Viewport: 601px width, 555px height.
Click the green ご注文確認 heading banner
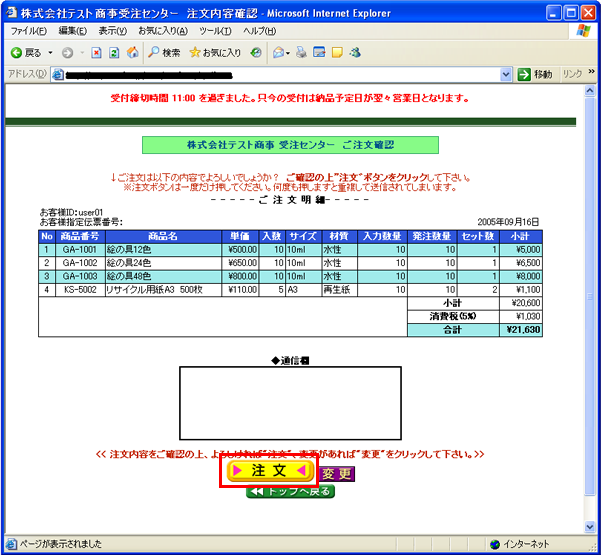pyautogui.click(x=290, y=145)
